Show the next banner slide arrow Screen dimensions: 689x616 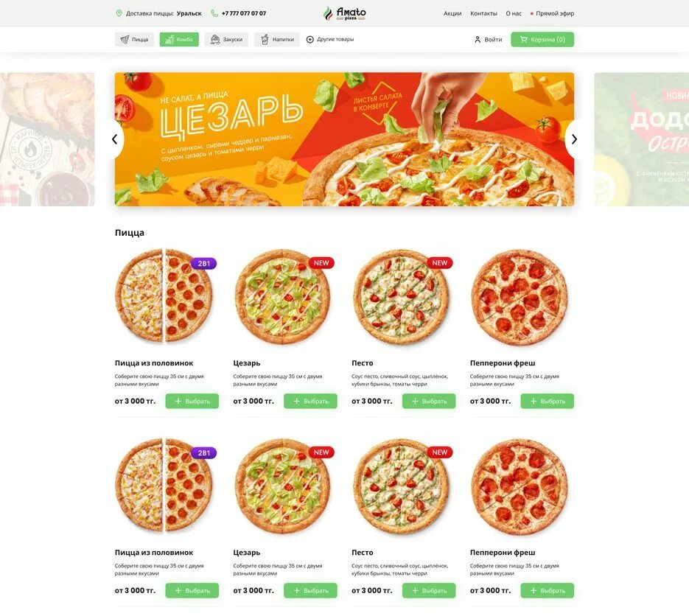click(x=574, y=139)
